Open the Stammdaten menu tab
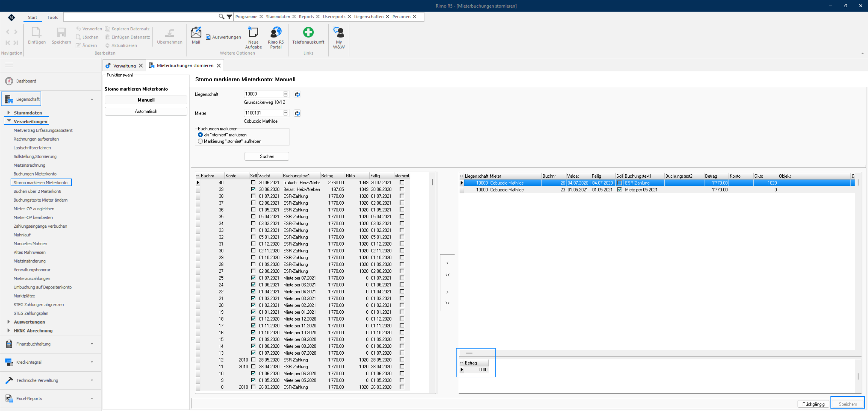868x411 pixels. coord(278,17)
